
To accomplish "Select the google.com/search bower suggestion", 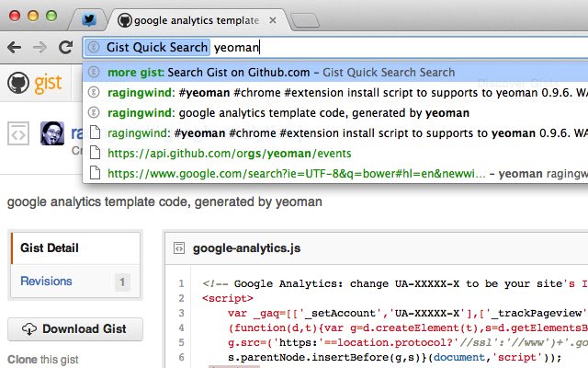I will point(335,174).
